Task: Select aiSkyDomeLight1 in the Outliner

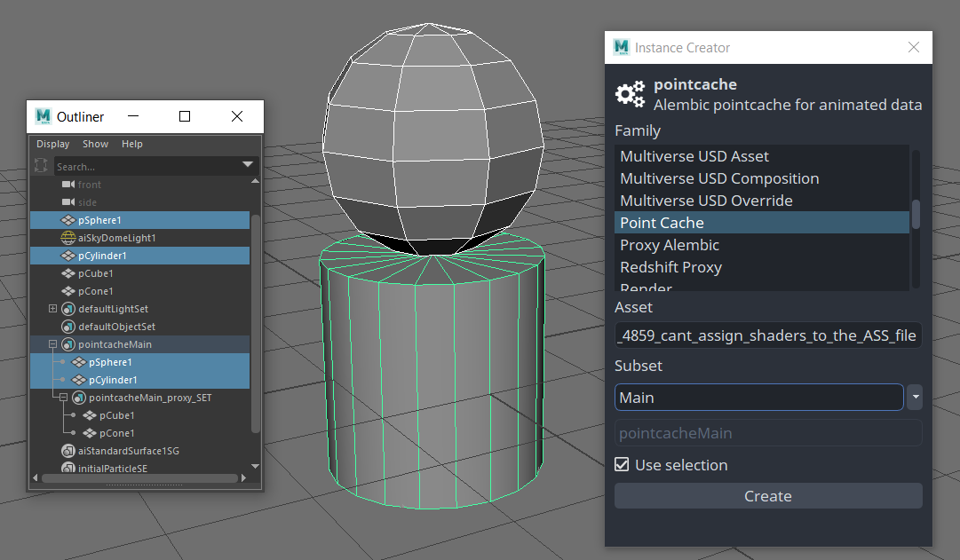Action: [x=116, y=238]
